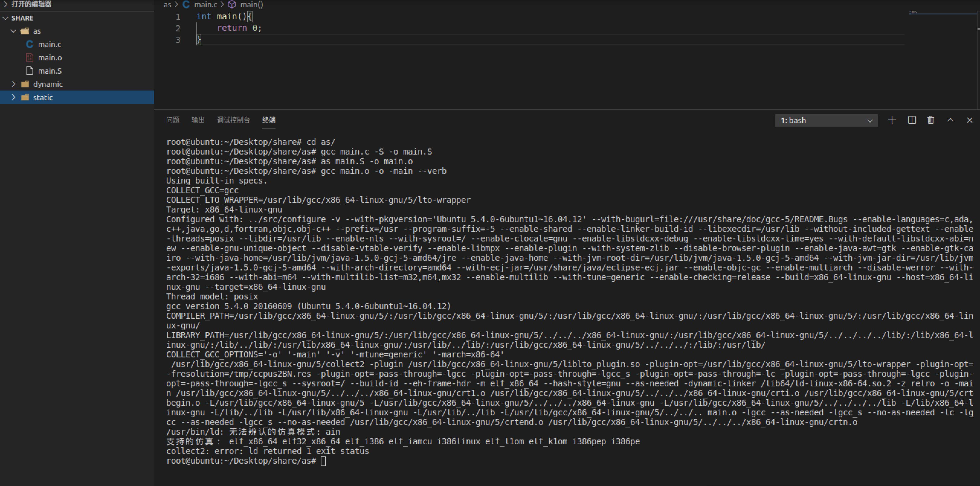This screenshot has width=980, height=486.
Task: Click the 'gcc main.o -o -main --verb' command
Action: [383, 171]
